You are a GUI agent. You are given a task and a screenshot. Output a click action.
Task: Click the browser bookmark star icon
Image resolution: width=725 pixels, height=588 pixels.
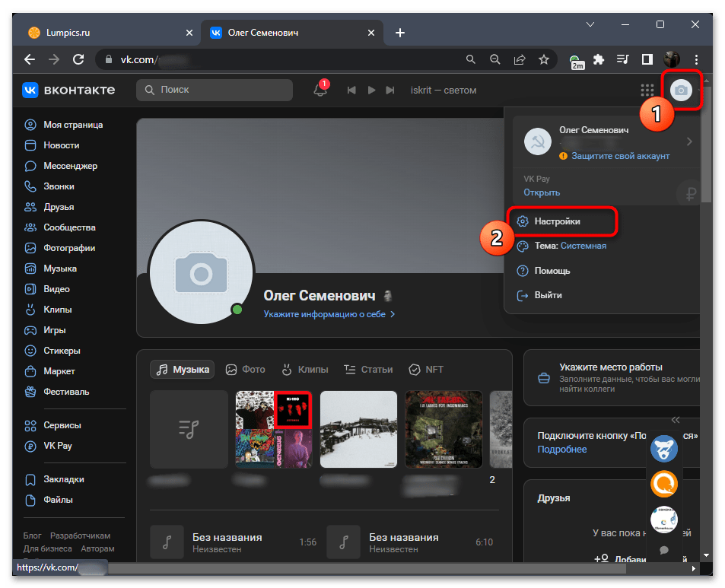click(x=544, y=59)
